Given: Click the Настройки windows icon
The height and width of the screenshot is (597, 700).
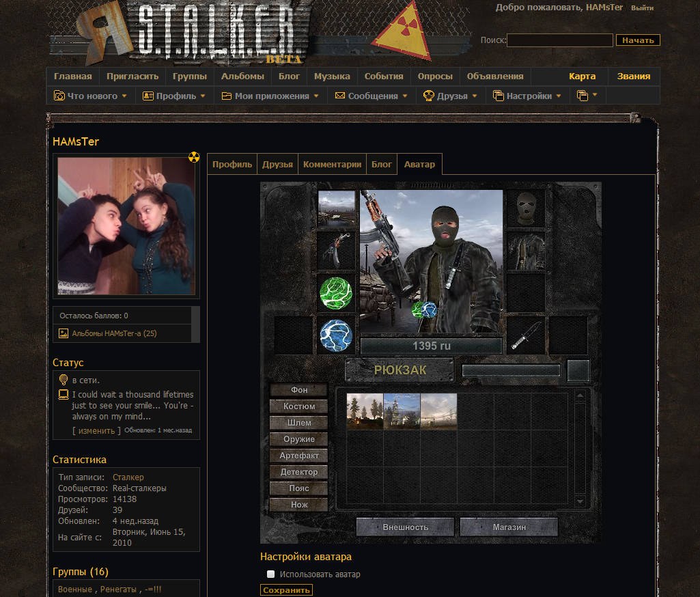Looking at the screenshot, I should point(499,96).
